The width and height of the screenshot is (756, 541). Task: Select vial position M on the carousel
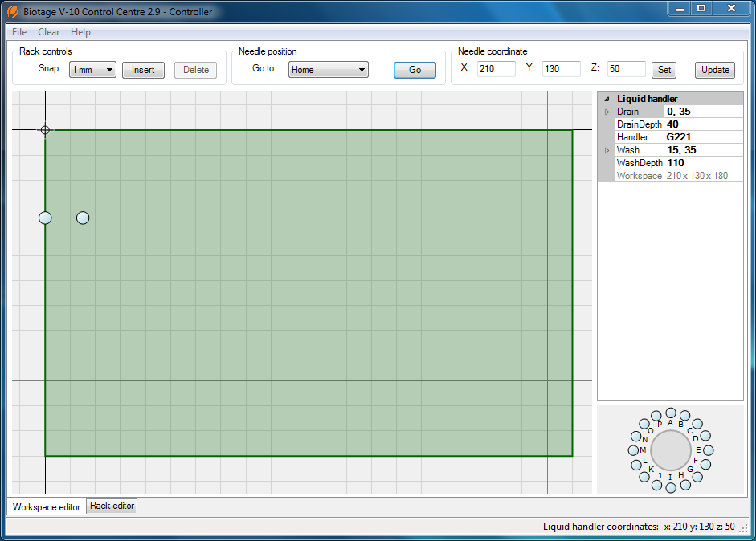(634, 449)
